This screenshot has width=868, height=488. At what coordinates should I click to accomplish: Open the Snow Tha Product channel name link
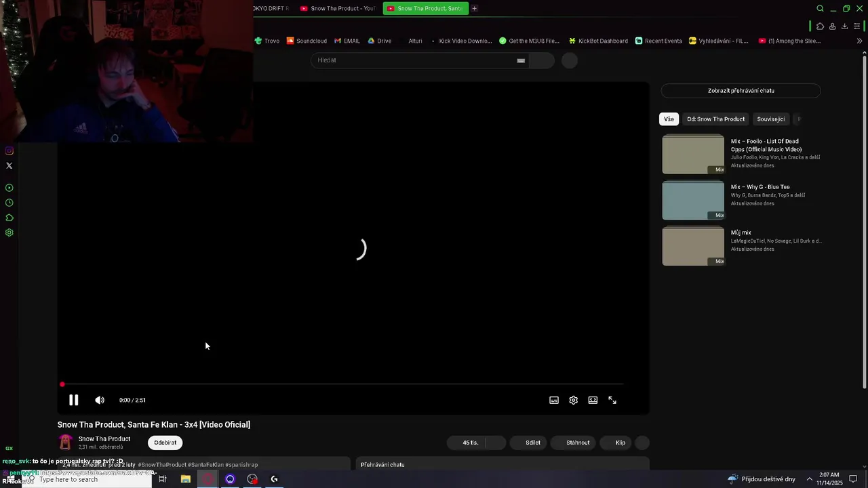[x=104, y=439]
